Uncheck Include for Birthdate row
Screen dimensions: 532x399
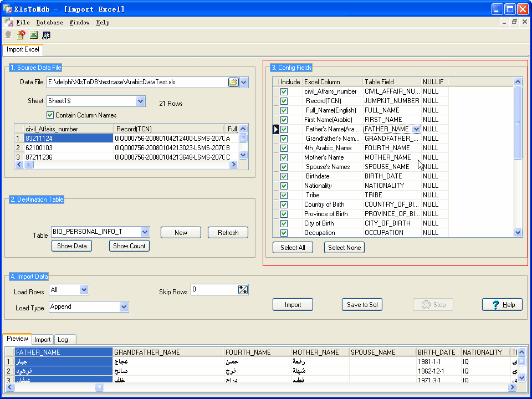point(284,176)
